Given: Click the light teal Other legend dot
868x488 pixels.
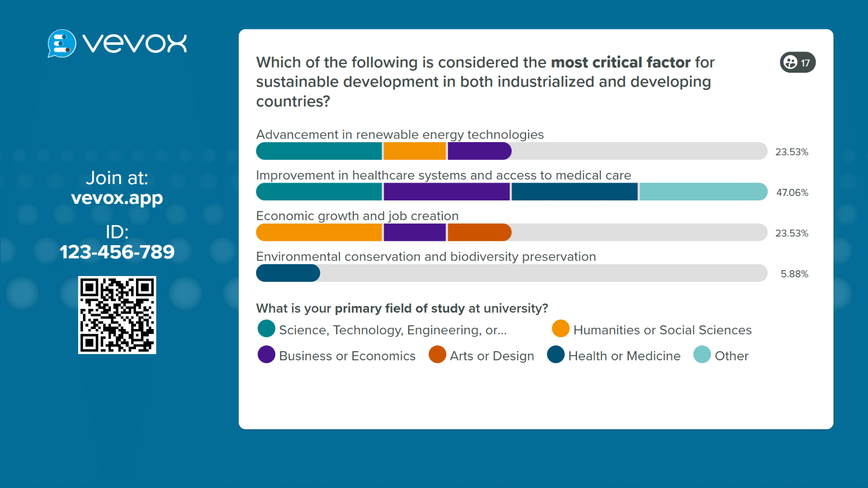Looking at the screenshot, I should (x=702, y=355).
